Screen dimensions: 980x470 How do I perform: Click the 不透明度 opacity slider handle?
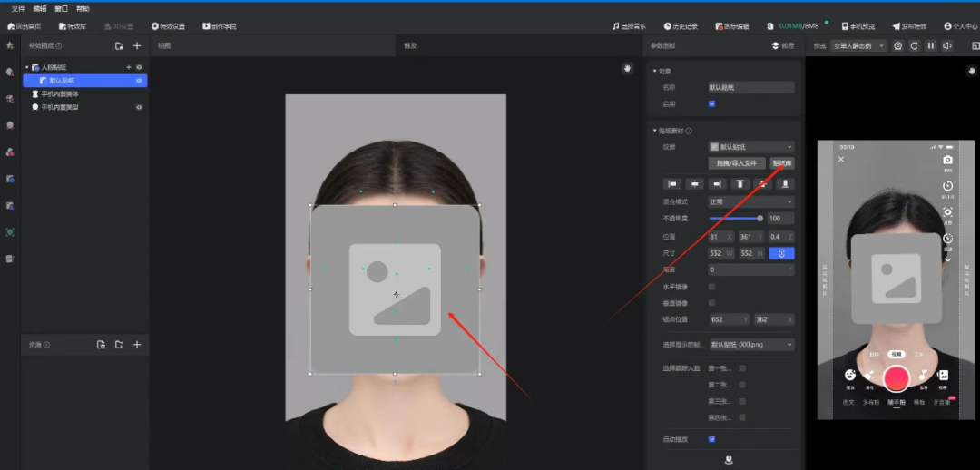pos(759,219)
